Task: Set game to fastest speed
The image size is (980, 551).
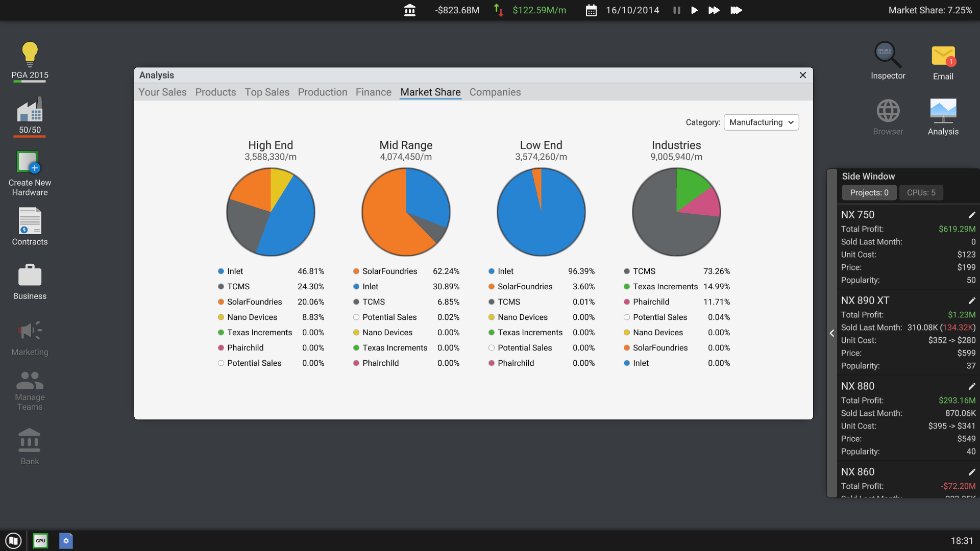Action: 736,10
